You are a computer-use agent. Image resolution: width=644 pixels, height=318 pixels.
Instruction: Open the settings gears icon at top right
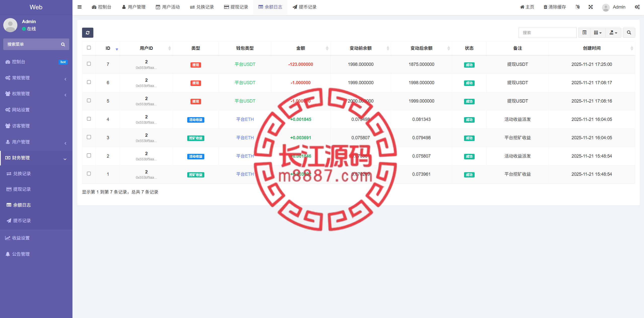[x=637, y=7]
